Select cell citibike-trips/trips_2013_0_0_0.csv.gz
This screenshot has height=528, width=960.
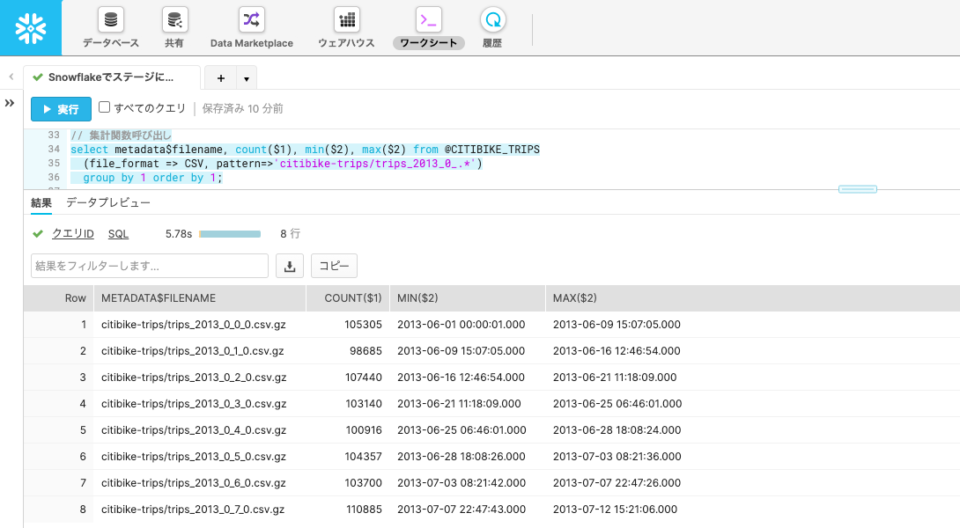point(193,325)
